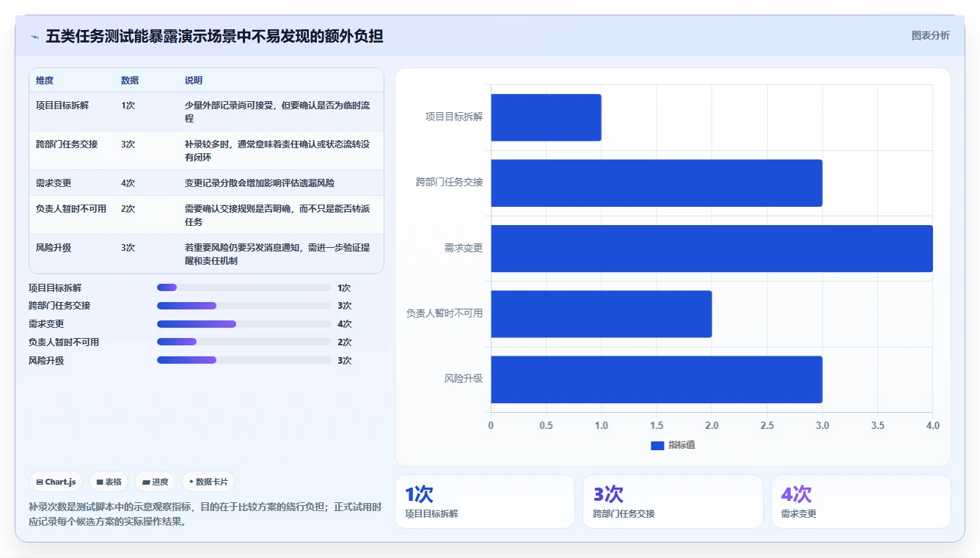Image resolution: width=980 pixels, height=558 pixels.
Task: Select the 表格 tag chip
Action: pos(109,482)
